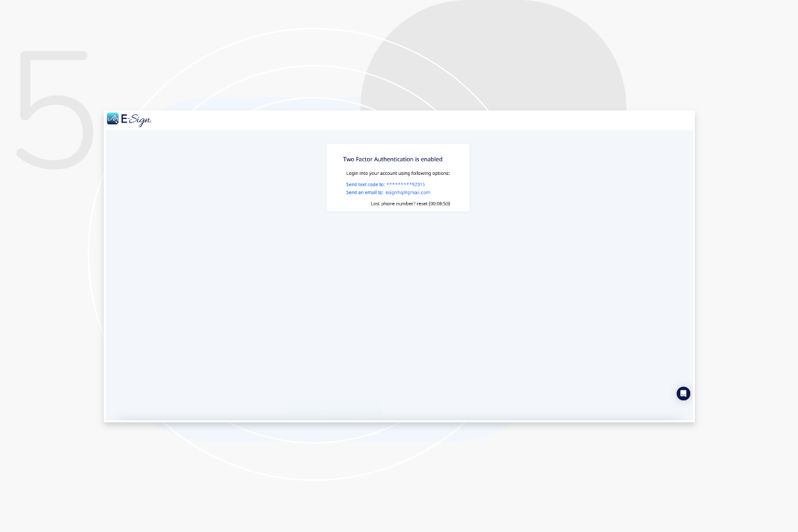Select the 'Two Factor Authentication is enabled' heading
798x532 pixels.
[392, 160]
